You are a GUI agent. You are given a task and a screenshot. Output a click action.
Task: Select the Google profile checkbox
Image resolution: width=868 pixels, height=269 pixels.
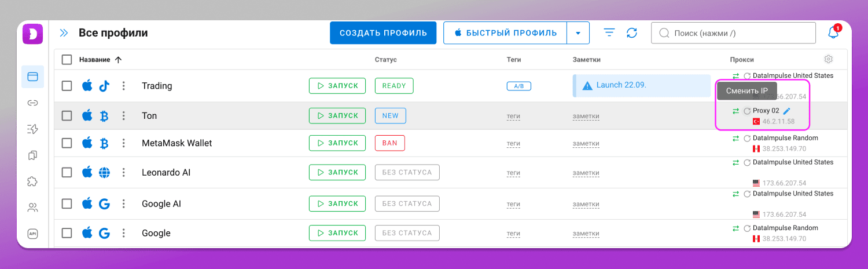coord(67,233)
